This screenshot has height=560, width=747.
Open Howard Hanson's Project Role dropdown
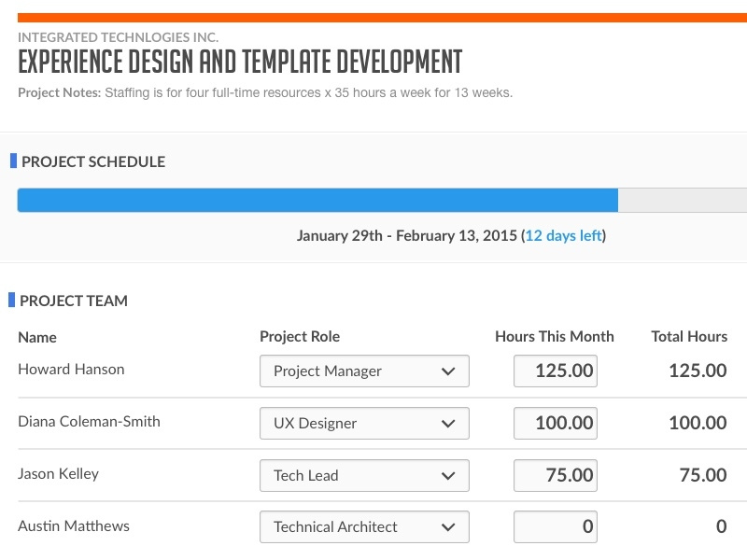[364, 371]
